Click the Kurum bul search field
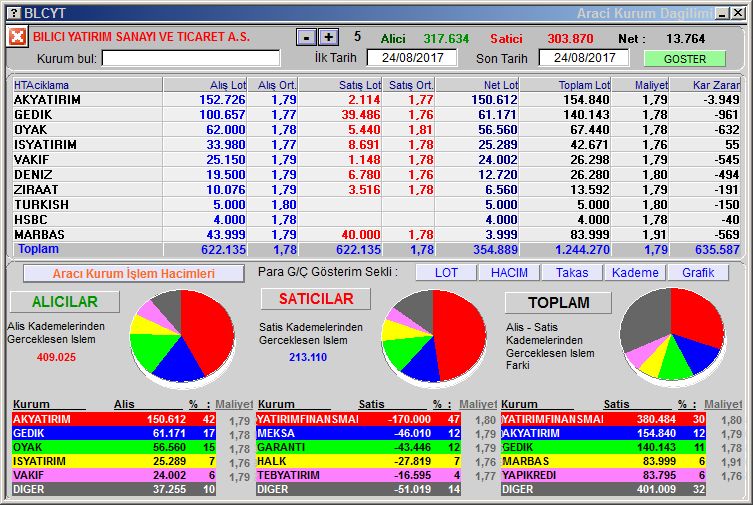 pos(191,59)
